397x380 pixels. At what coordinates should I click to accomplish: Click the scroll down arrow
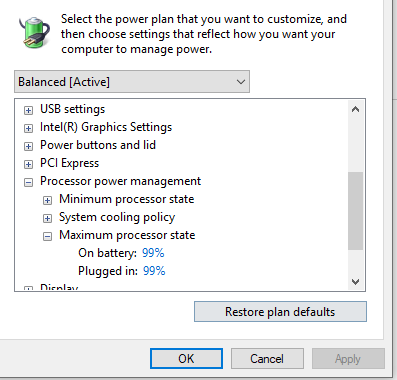[x=355, y=282]
